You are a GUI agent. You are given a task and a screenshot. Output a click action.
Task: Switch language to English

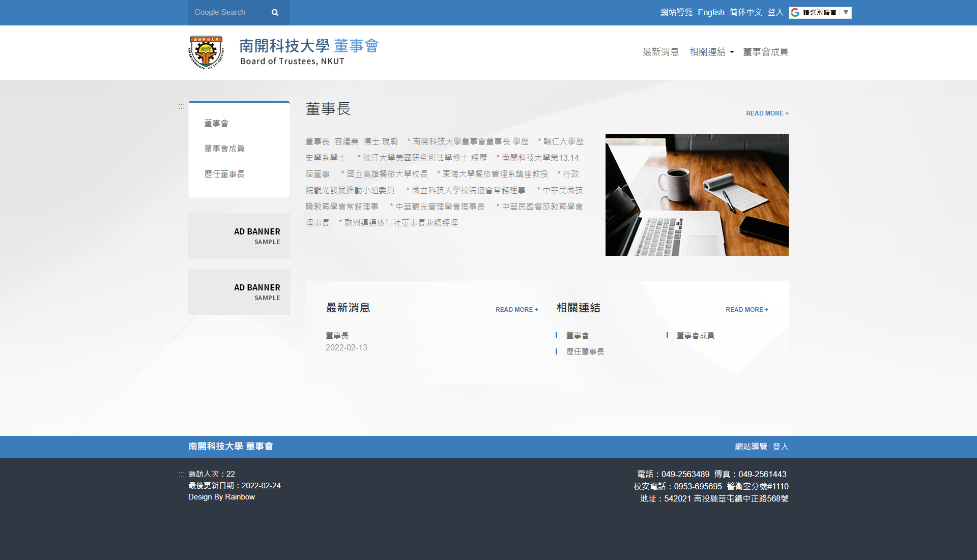[711, 13]
